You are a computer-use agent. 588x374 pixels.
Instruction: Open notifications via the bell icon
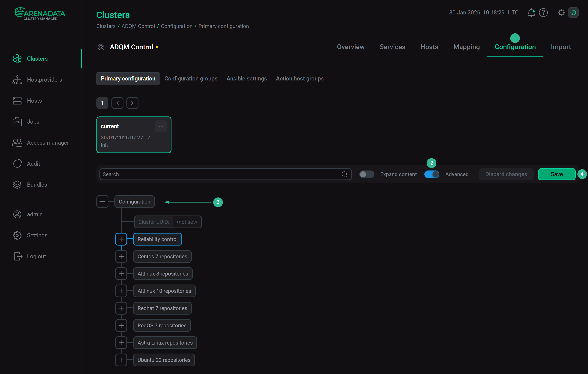(x=531, y=12)
